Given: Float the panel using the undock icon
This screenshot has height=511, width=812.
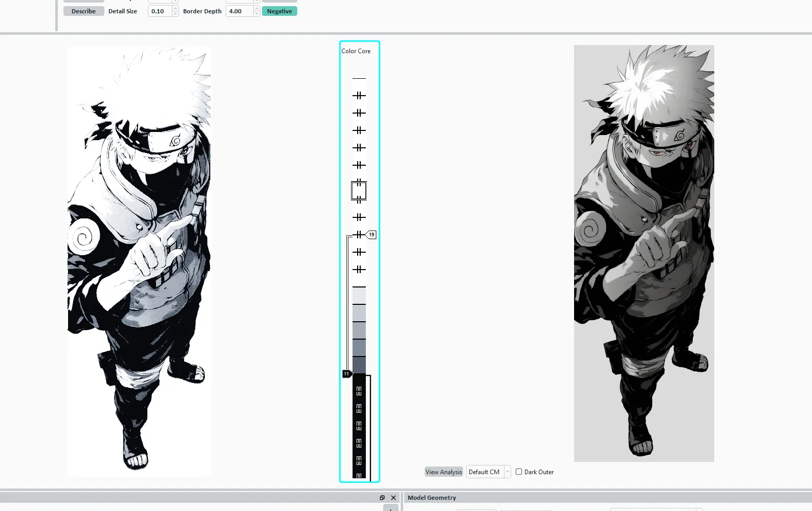Looking at the screenshot, I should pyautogui.click(x=382, y=498).
